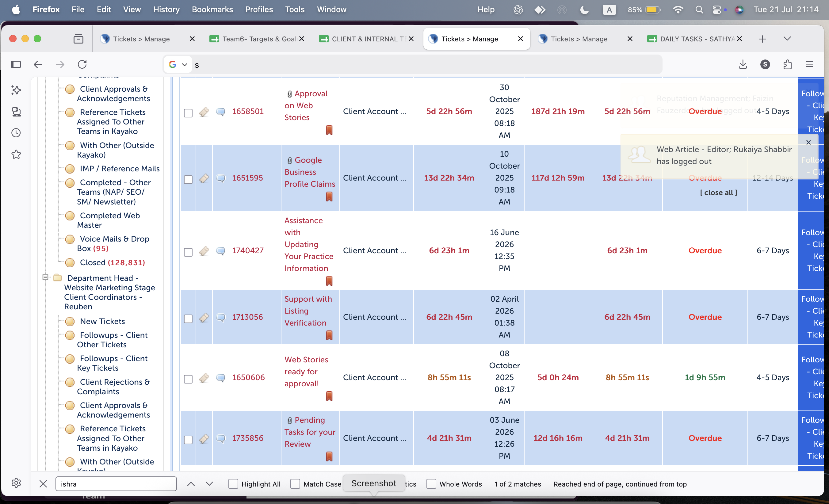
Task: Open Voice Mails & Drop Box folder
Action: coord(113,244)
